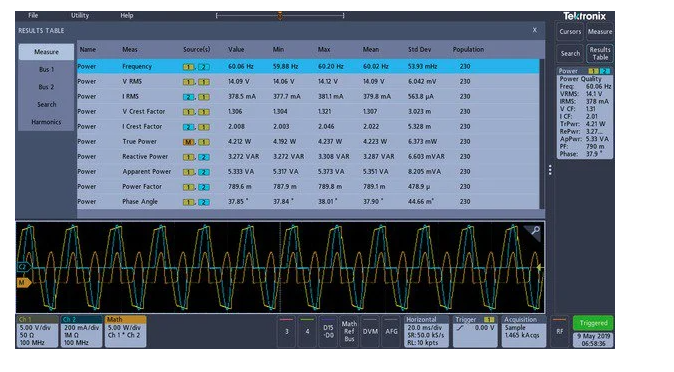Enable the AFG function generator

pyautogui.click(x=391, y=332)
